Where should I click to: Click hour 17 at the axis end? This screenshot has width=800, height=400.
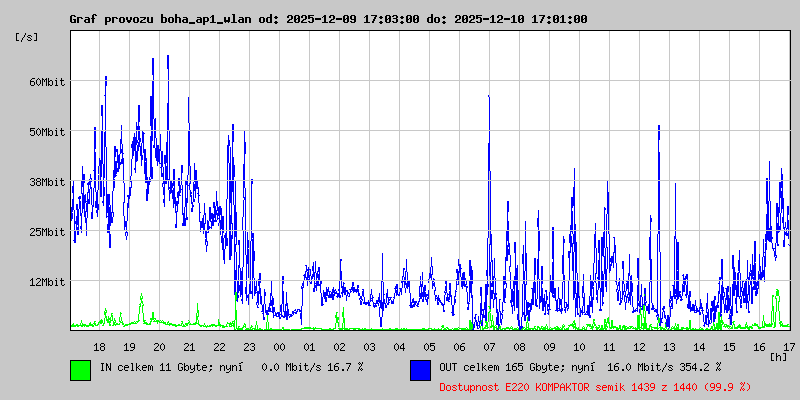coord(789,347)
